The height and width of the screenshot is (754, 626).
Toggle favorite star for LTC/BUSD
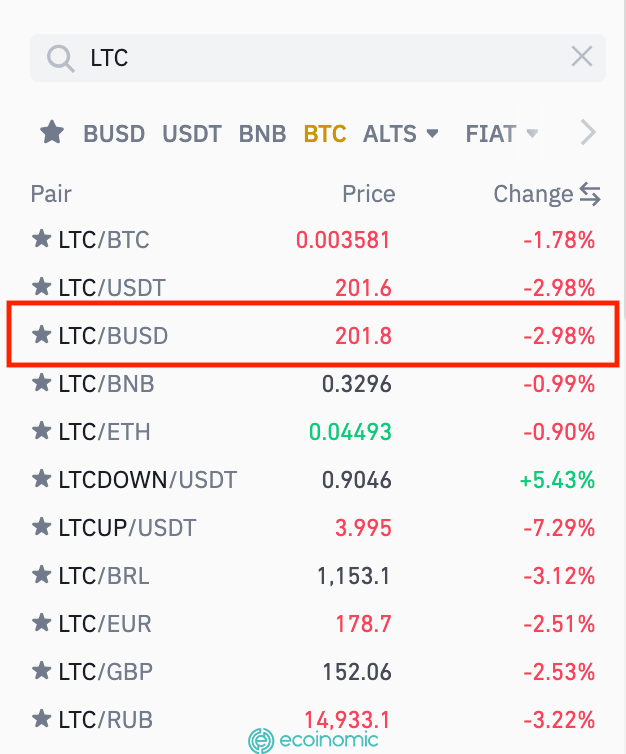coord(41,335)
